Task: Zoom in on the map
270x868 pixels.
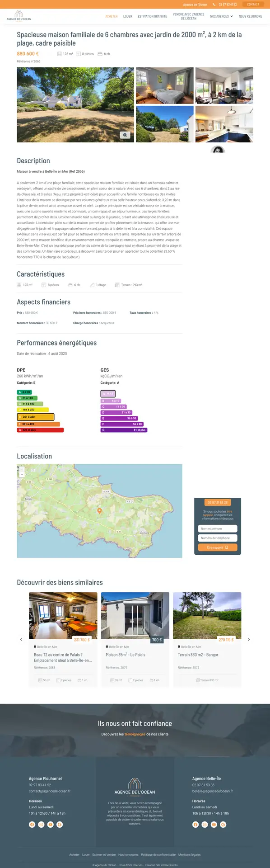Action: click(22, 469)
